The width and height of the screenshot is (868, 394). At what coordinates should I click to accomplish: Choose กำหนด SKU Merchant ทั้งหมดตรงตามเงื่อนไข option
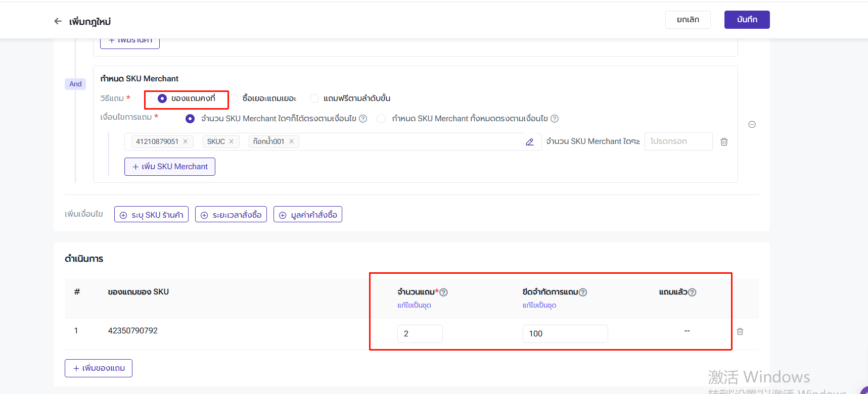pos(381,119)
